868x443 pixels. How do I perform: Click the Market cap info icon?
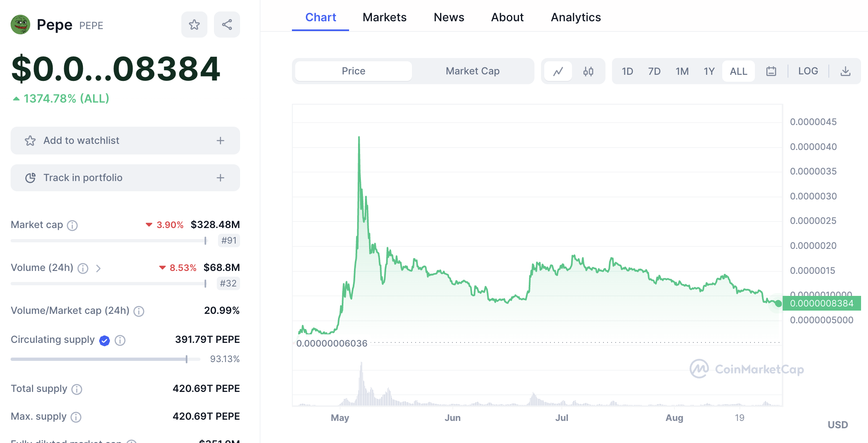point(72,226)
